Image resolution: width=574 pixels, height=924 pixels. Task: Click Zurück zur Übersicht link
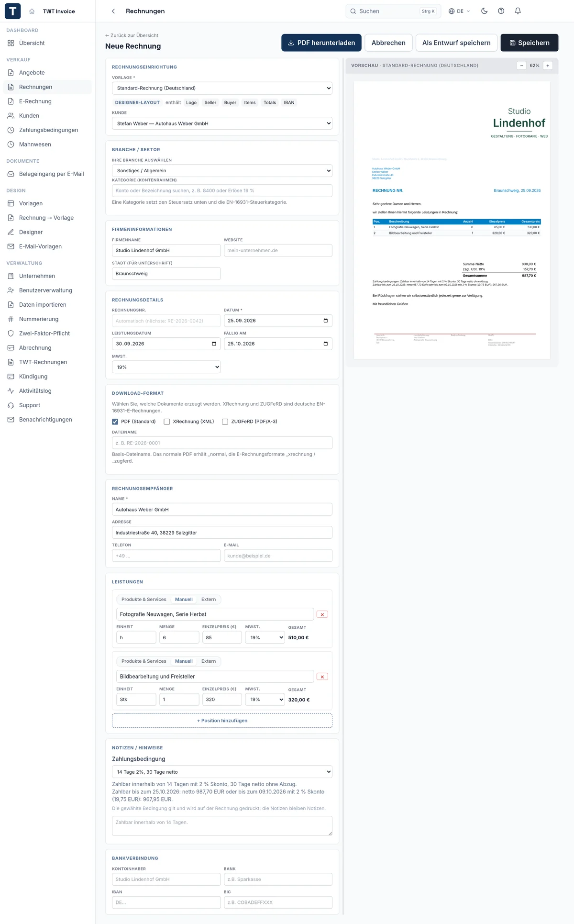(132, 35)
